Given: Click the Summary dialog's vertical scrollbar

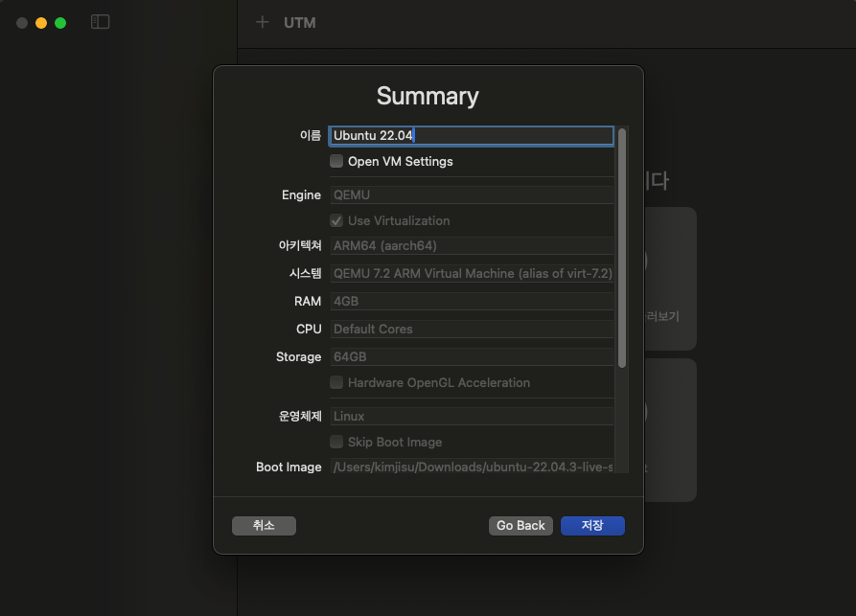Looking at the screenshot, I should click(622, 248).
